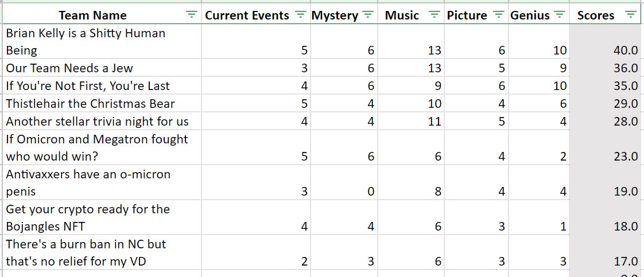Open the Scores column filter icon
644x277 pixels.
[x=630, y=15]
